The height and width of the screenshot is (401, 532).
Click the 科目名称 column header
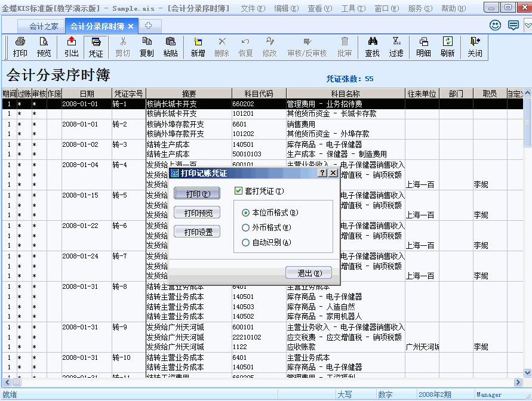tap(345, 94)
